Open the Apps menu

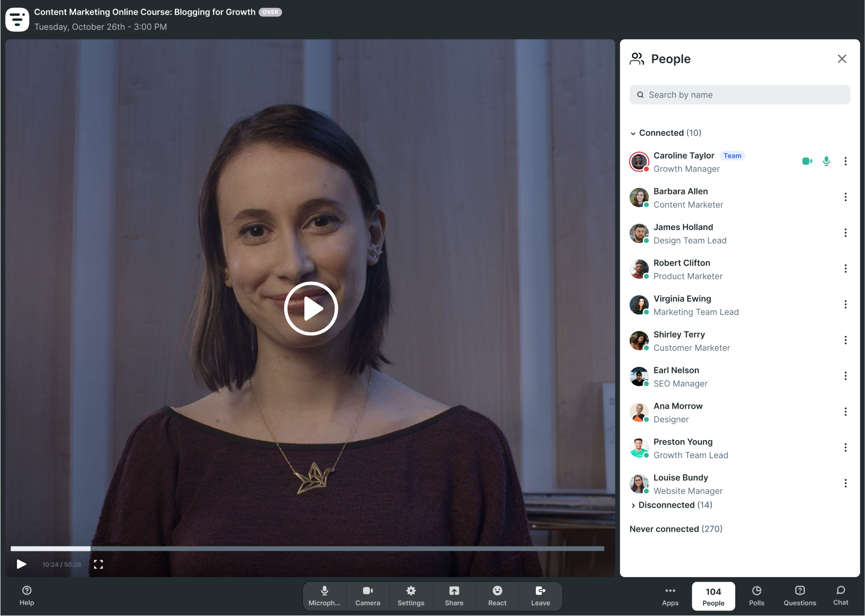(x=670, y=596)
